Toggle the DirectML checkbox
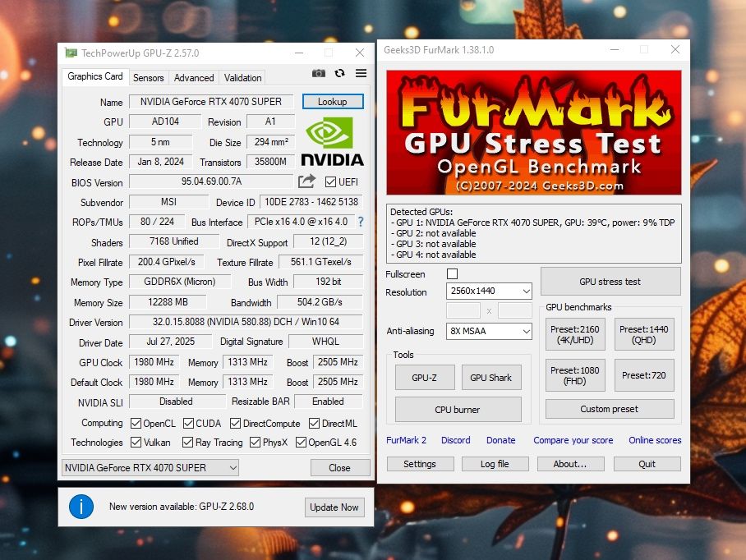This screenshot has height=560, width=746. click(314, 423)
